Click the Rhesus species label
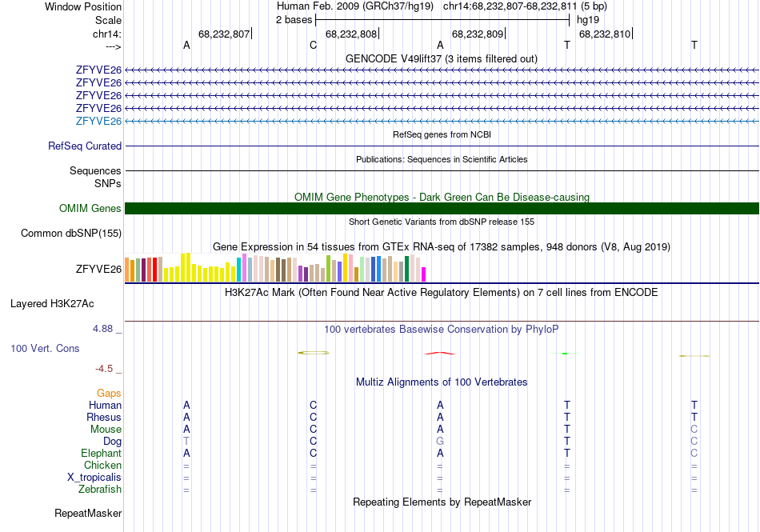760x532 pixels. coord(104,417)
